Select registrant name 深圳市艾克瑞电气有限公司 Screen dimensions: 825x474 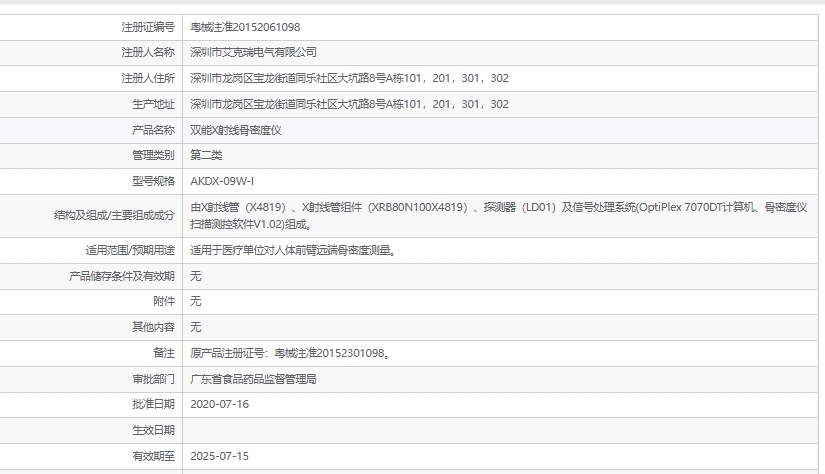(x=253, y=53)
